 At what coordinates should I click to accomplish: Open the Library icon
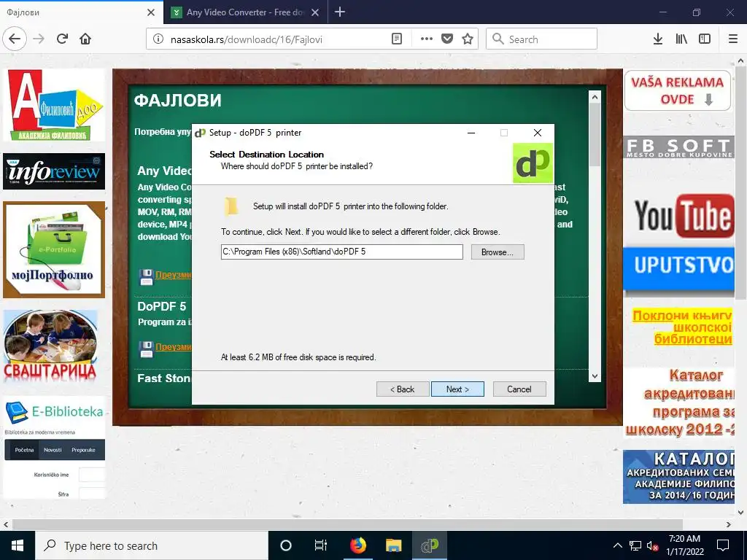[681, 39]
